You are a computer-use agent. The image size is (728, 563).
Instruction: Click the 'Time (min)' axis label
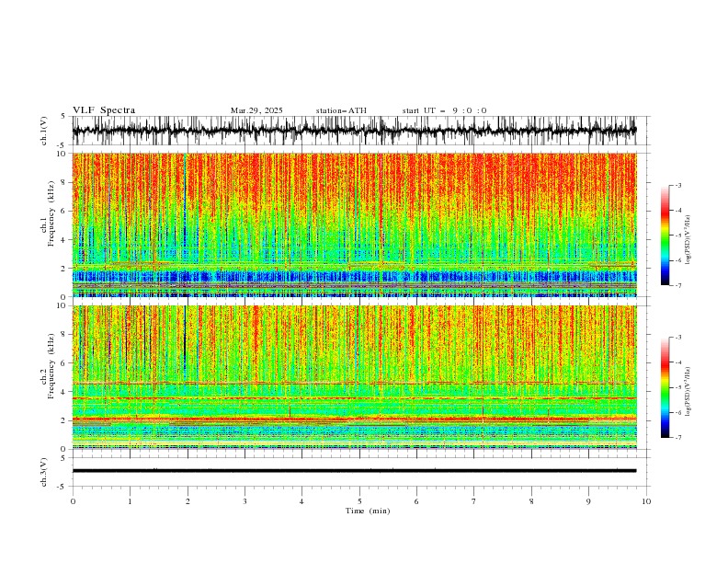tap(368, 511)
